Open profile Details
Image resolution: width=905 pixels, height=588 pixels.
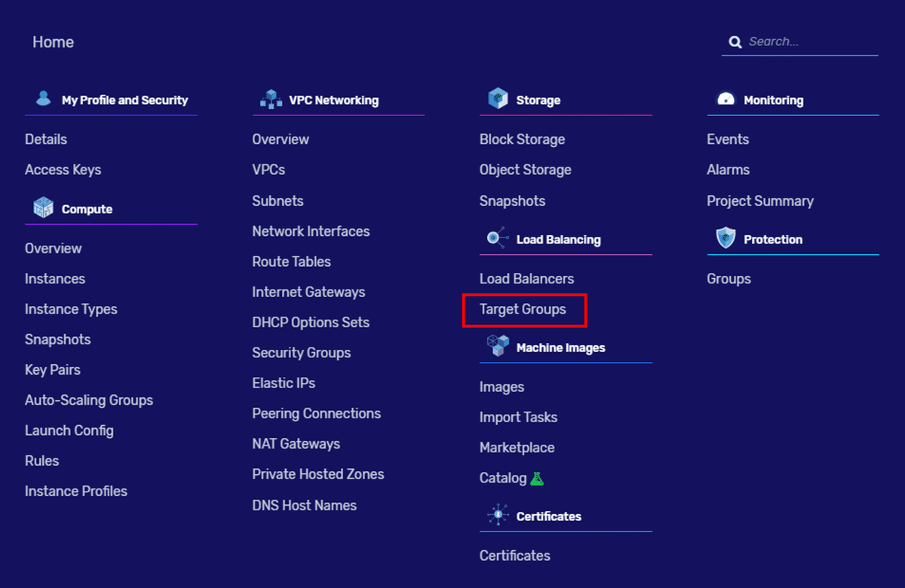(46, 139)
